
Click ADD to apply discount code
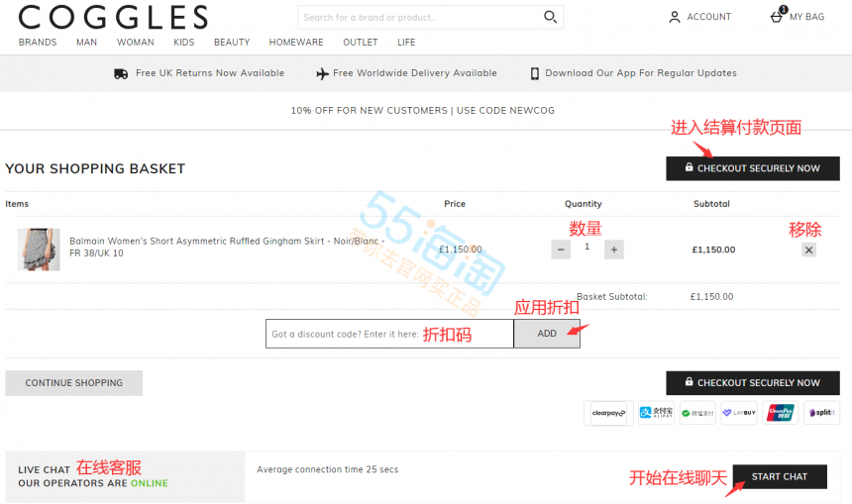pos(547,334)
